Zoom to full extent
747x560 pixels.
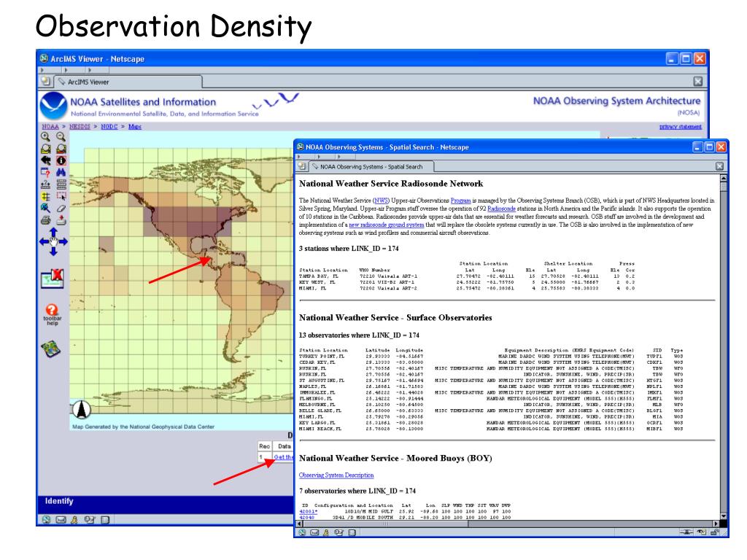[46, 149]
